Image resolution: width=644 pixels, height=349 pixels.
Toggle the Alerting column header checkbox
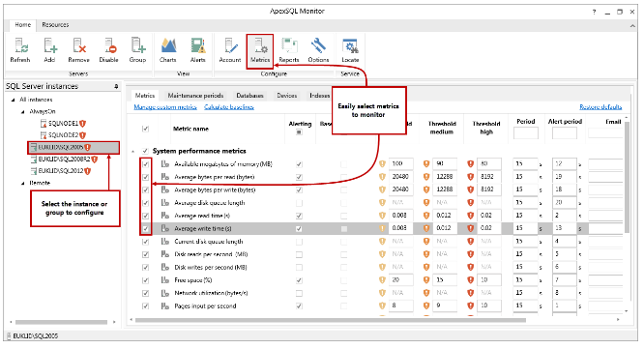coord(299,132)
